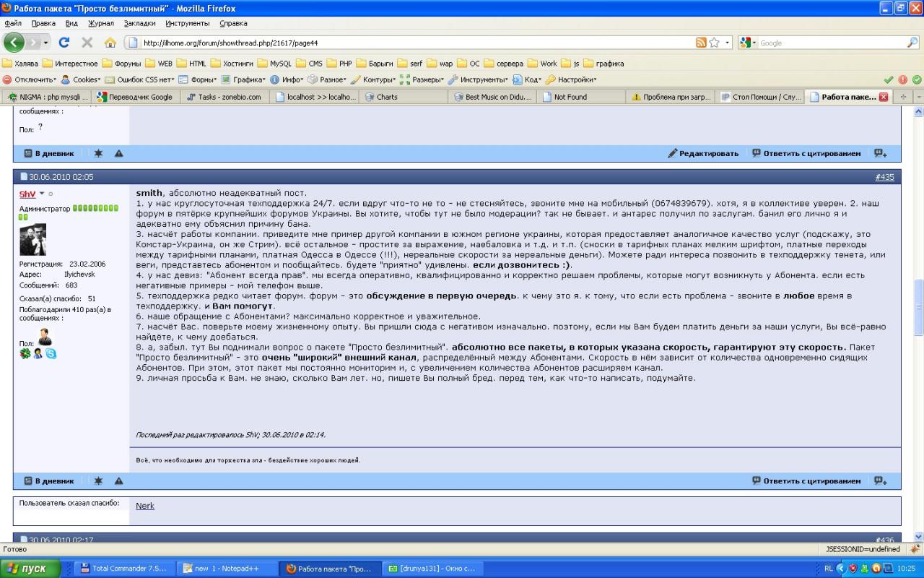
Task: Click the report warning triangle below post #435
Action: pyautogui.click(x=118, y=481)
